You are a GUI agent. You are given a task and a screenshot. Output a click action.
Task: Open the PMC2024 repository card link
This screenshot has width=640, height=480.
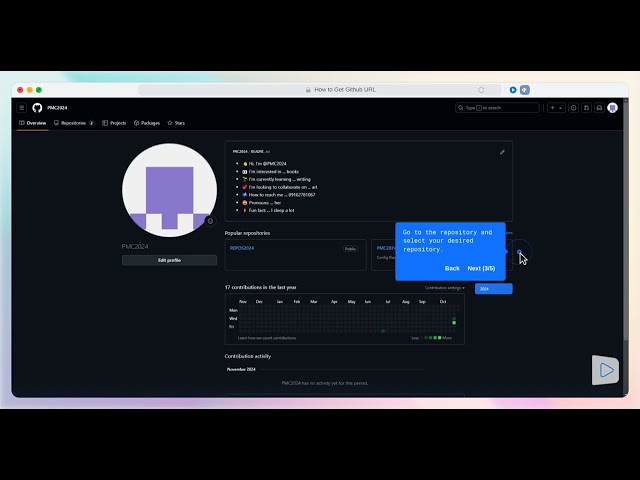385,248
